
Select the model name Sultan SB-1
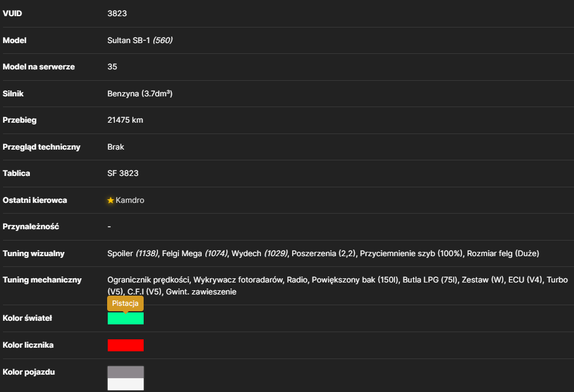click(129, 40)
